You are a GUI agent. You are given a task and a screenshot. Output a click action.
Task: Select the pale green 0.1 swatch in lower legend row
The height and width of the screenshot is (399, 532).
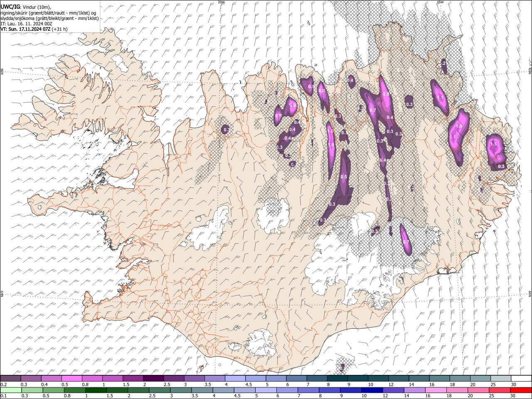(11, 390)
